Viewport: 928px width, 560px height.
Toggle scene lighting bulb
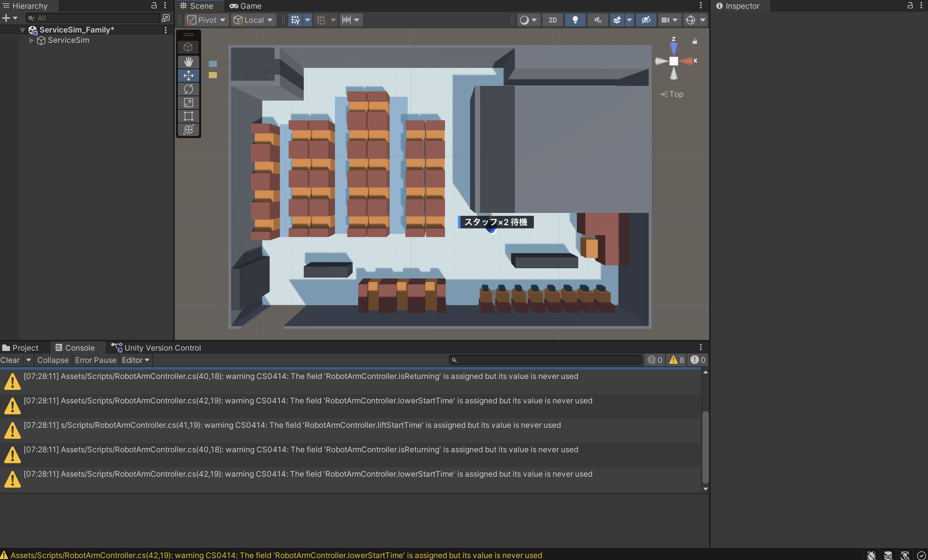575,20
